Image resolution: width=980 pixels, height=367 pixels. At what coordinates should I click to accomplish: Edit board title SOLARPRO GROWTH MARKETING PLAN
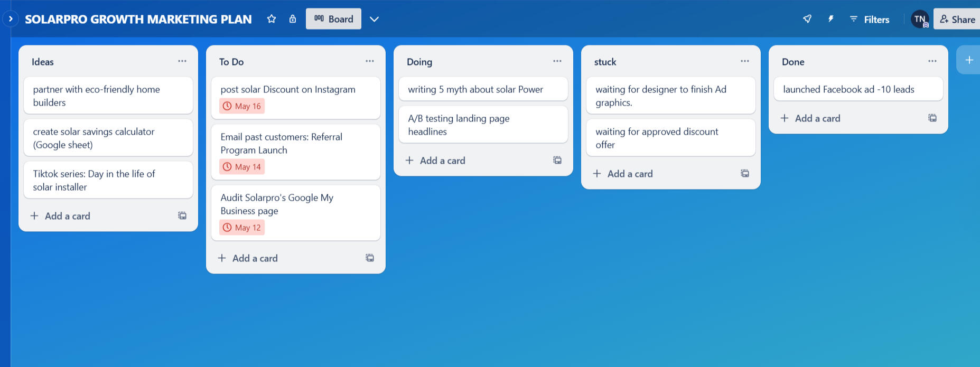tap(138, 19)
